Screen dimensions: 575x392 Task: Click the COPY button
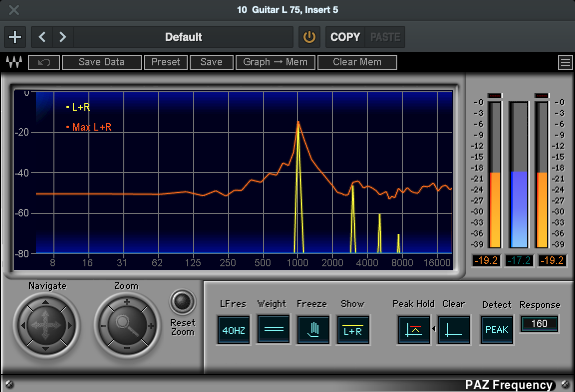click(x=345, y=37)
